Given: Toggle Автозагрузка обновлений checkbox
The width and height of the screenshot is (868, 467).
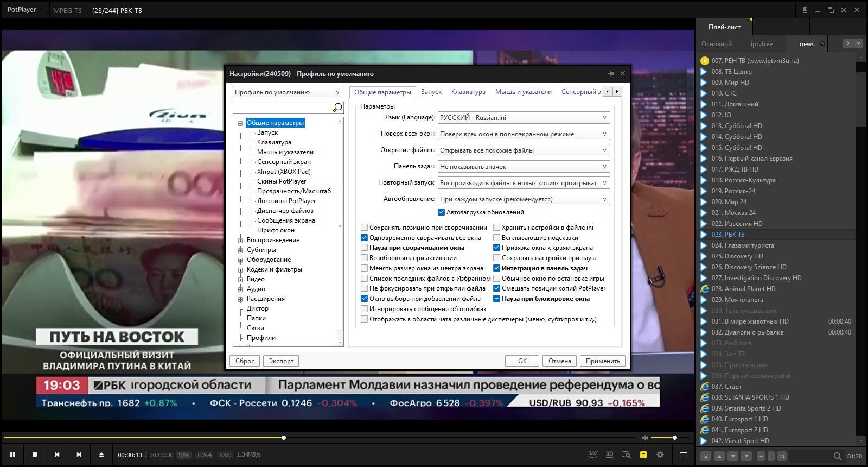Looking at the screenshot, I should tap(442, 212).
